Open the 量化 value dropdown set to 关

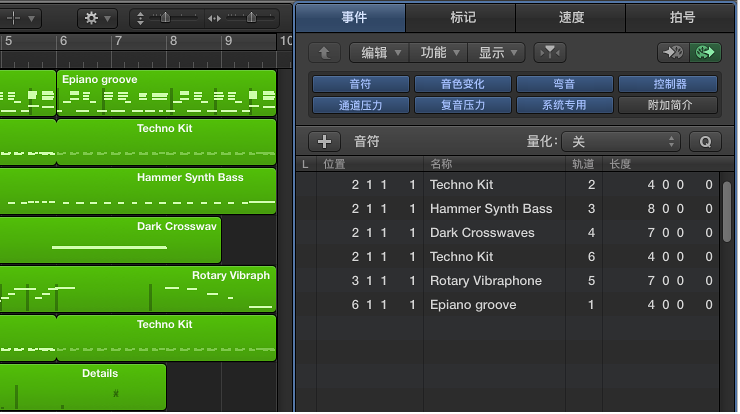pos(621,142)
